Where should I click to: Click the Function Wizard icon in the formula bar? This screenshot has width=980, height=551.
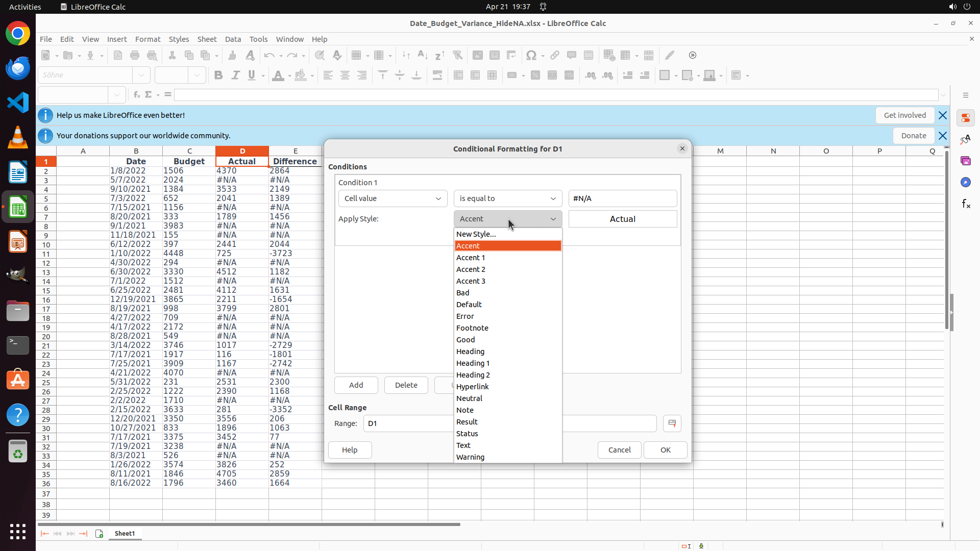click(136, 95)
